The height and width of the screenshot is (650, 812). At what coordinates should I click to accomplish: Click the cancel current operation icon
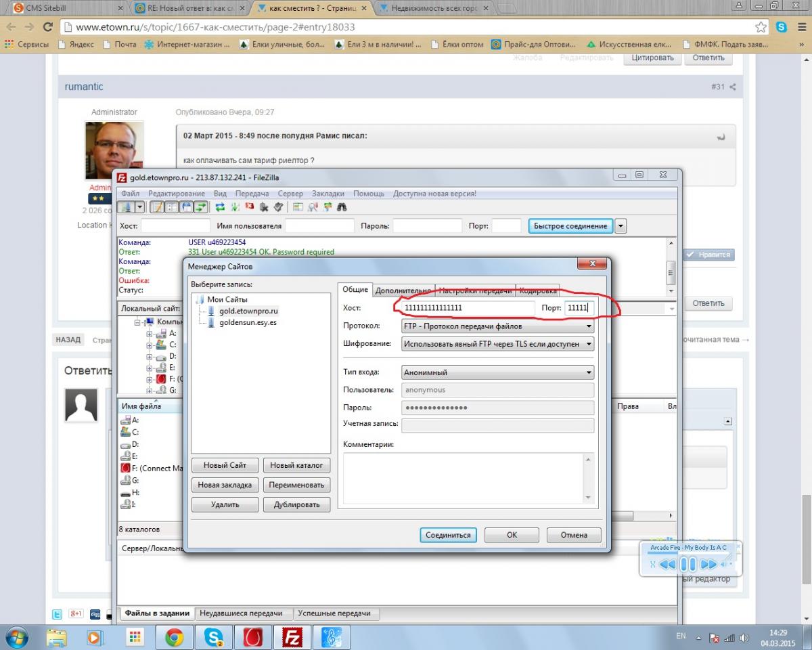(250, 207)
